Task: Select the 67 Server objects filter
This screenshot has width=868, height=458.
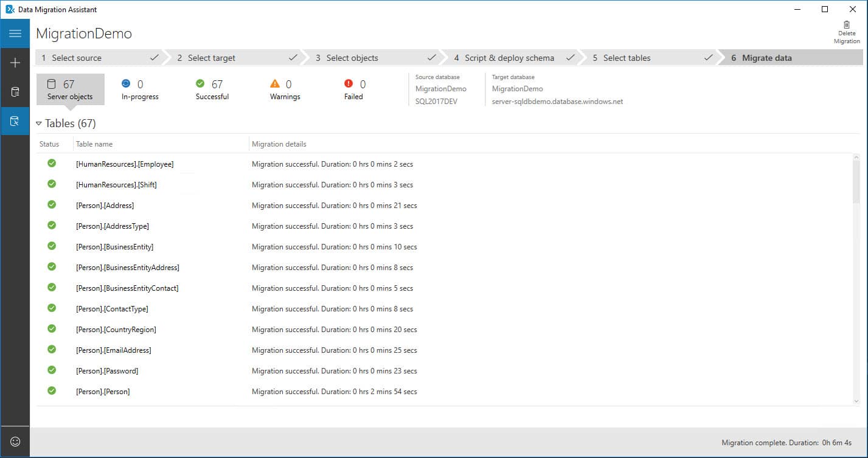Action: [x=70, y=89]
